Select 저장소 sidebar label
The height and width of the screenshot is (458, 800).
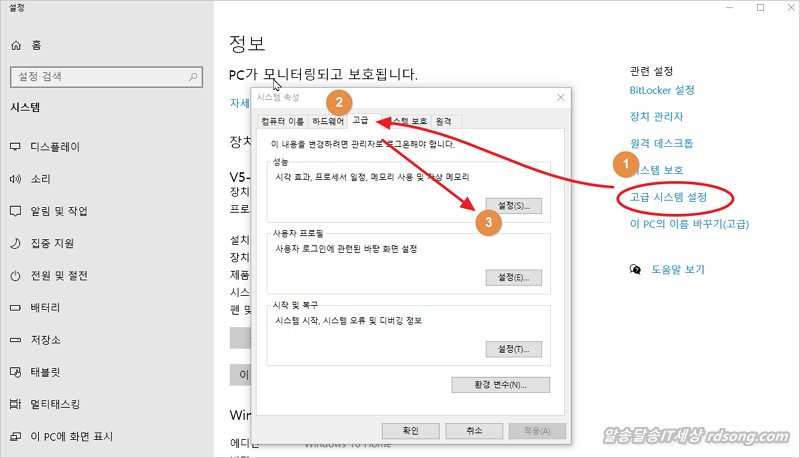point(45,340)
